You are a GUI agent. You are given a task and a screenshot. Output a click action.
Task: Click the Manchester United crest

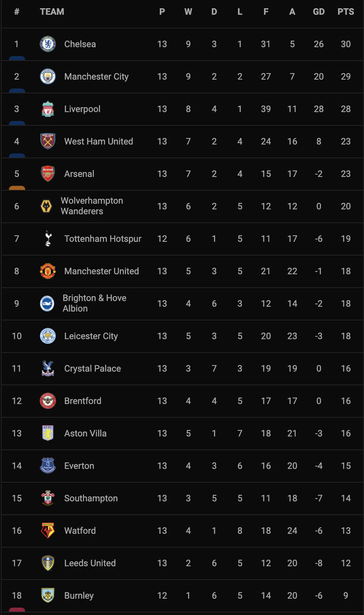click(x=48, y=271)
